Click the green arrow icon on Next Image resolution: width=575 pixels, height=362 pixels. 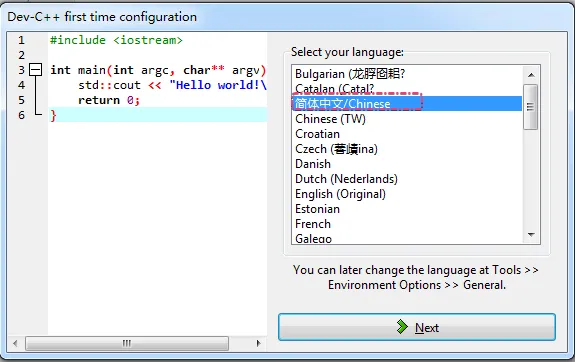402,326
